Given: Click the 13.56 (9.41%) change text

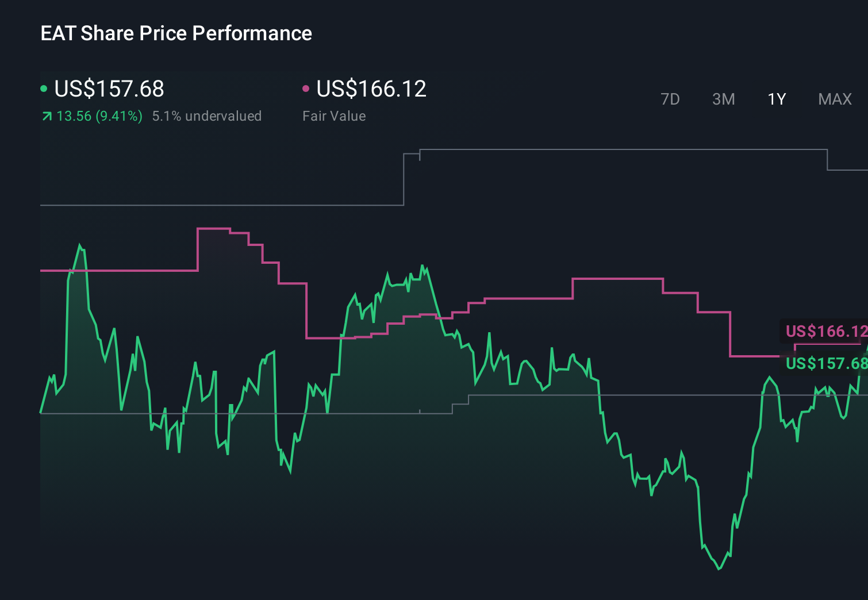Looking at the screenshot, I should coord(99,116).
